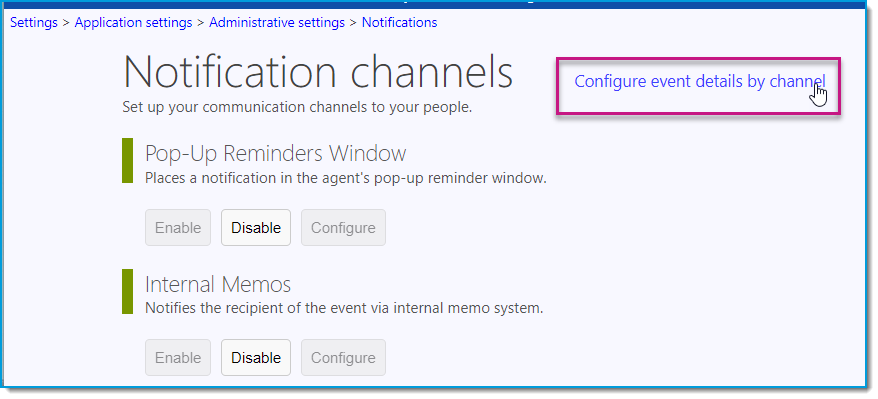This screenshot has height=399, width=878.
Task: Enable the Pop-Up Reminders Window channel
Action: [x=178, y=228]
